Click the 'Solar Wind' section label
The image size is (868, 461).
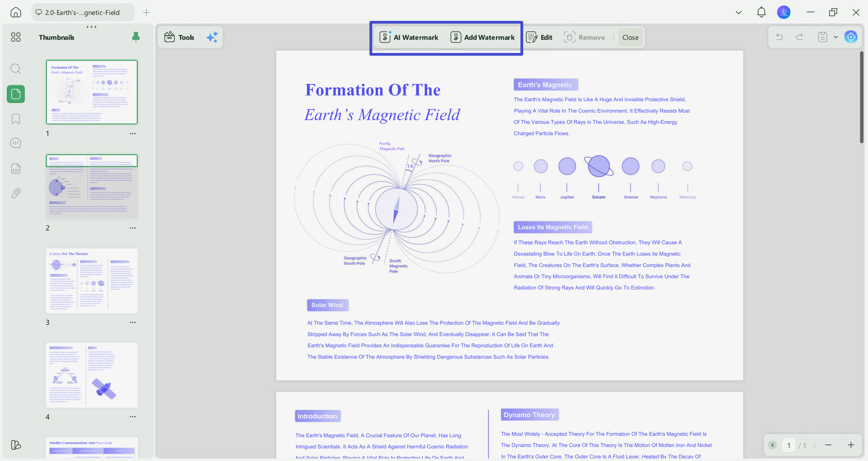click(x=327, y=305)
